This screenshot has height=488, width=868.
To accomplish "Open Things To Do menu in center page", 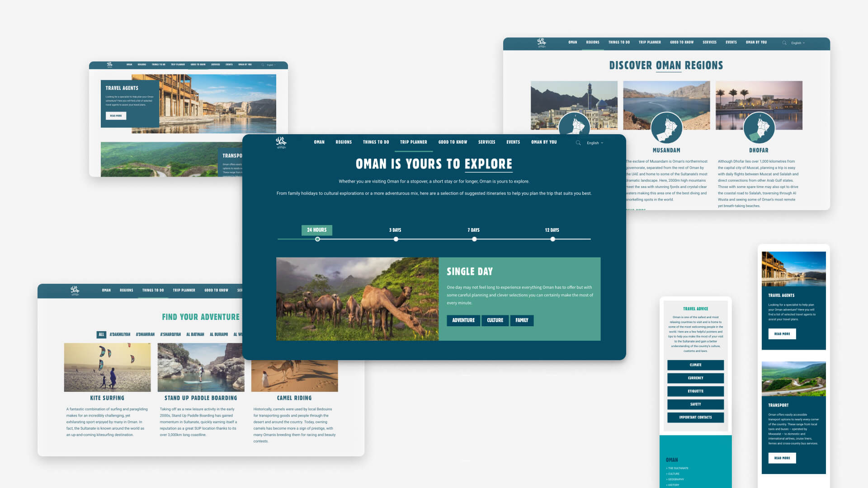I will (x=376, y=142).
